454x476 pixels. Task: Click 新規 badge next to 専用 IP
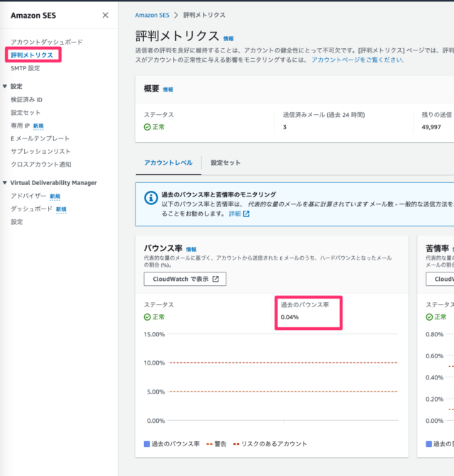pos(38,126)
